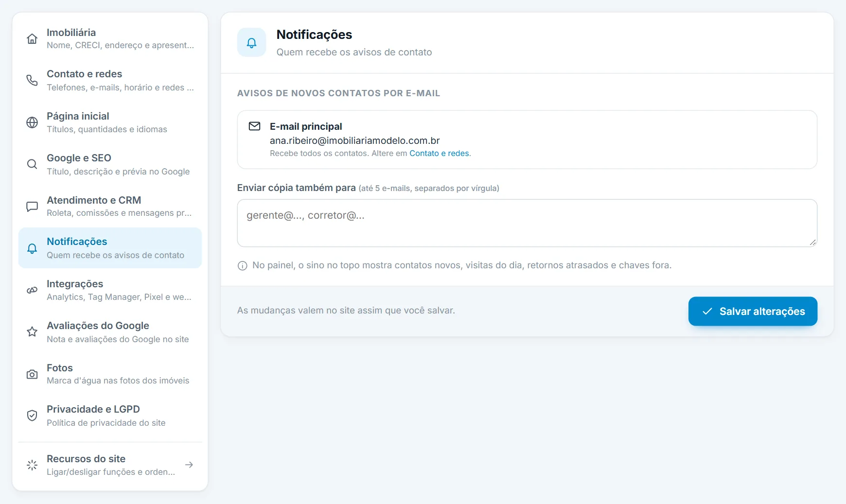Select the Página inicial menu entry
Screen dimensions: 846x504
tap(110, 122)
